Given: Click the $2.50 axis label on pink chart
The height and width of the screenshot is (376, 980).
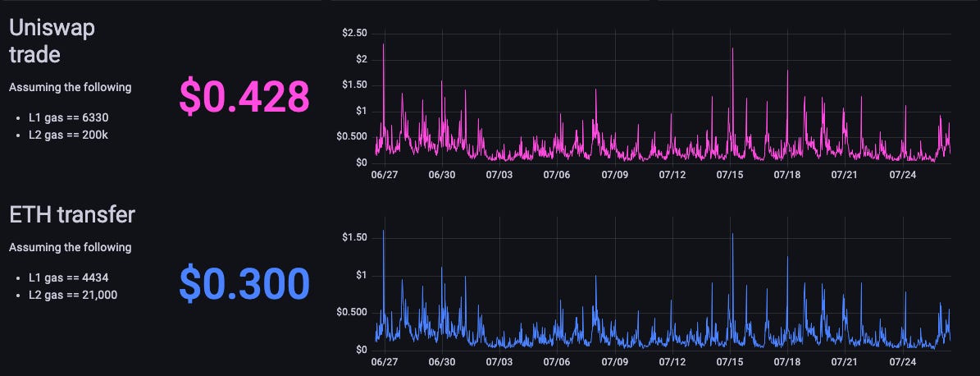Looking at the screenshot, I should click(x=354, y=33).
